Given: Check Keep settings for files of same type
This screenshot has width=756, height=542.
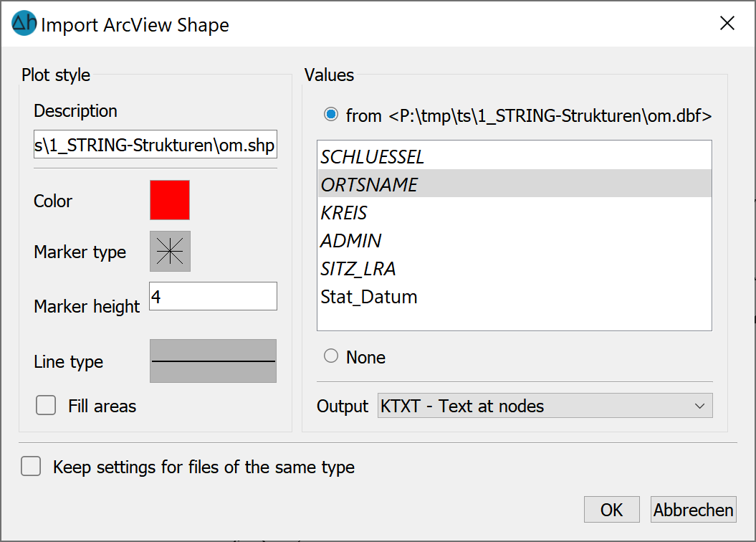Looking at the screenshot, I should pyautogui.click(x=31, y=466).
